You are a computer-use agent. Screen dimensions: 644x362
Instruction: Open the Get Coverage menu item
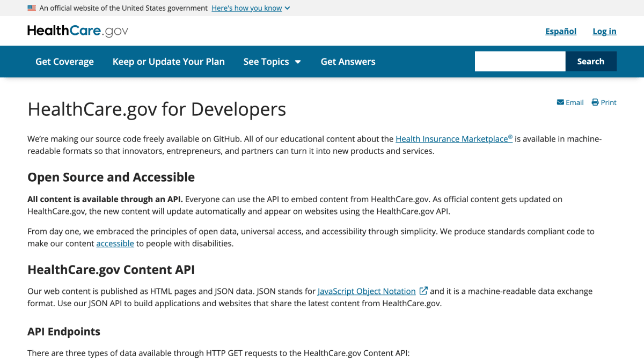coord(64,62)
